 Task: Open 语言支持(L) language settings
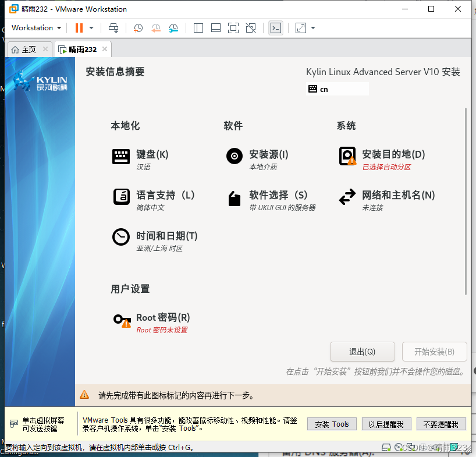point(154,200)
